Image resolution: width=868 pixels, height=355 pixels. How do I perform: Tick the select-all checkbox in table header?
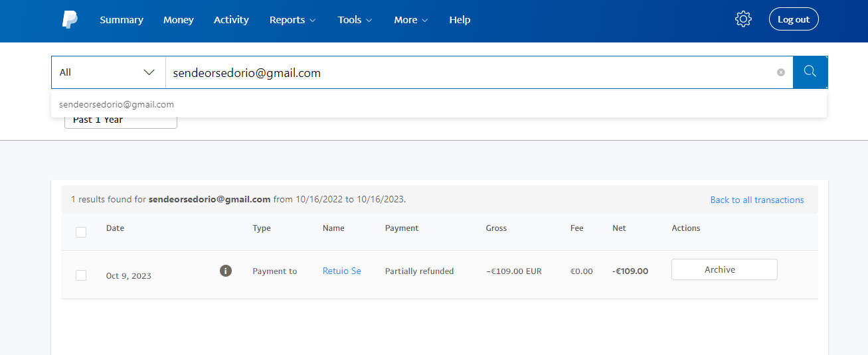pyautogui.click(x=81, y=232)
